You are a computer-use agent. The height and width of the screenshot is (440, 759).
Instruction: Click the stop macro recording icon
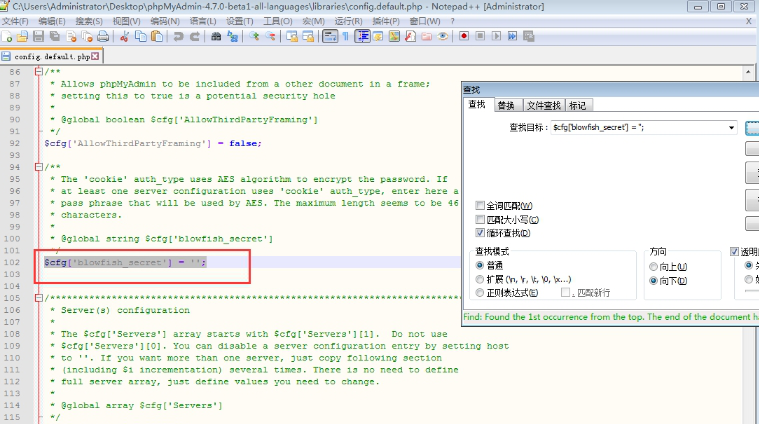(480, 36)
